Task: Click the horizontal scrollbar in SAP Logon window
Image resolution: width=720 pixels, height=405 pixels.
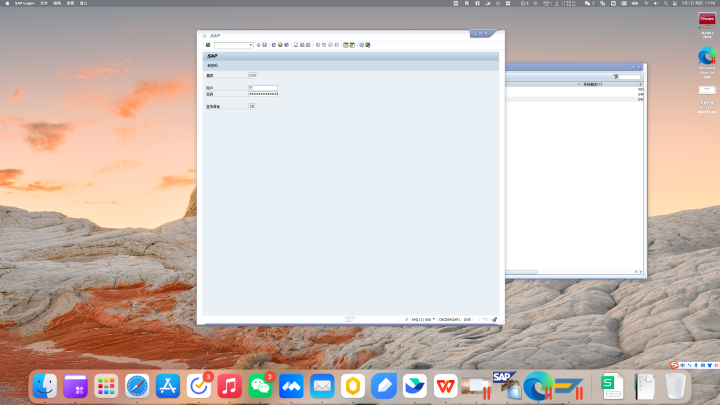Action: click(x=521, y=272)
